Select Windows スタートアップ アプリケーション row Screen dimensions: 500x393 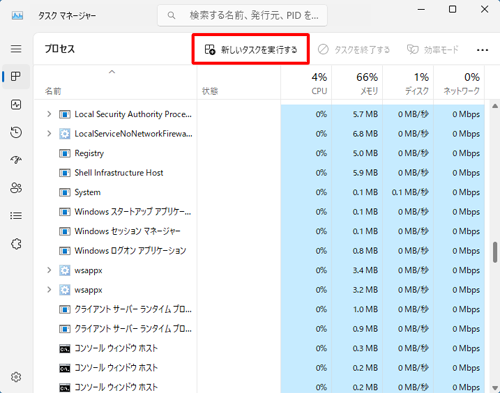259,212
